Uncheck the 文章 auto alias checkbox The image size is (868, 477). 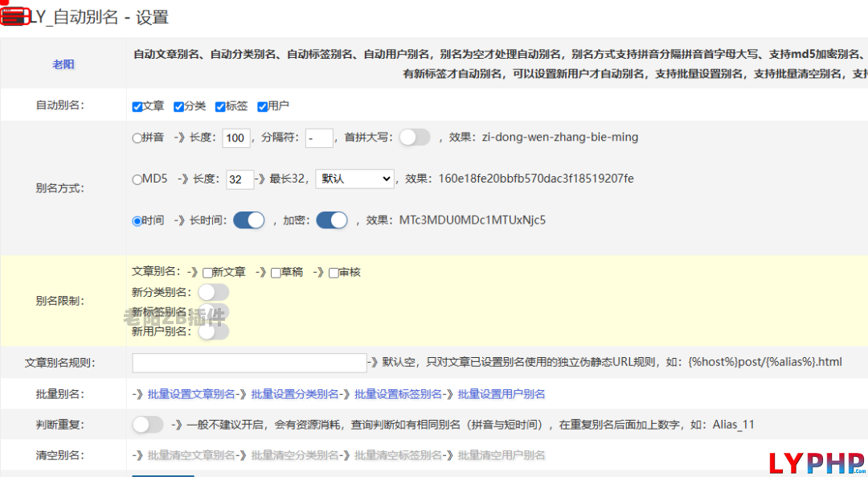click(137, 107)
